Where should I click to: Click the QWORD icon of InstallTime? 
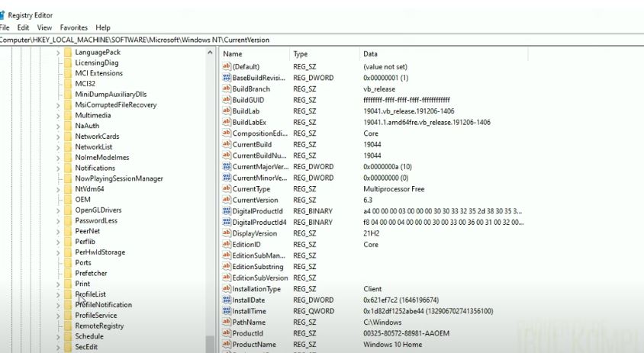(x=227, y=311)
